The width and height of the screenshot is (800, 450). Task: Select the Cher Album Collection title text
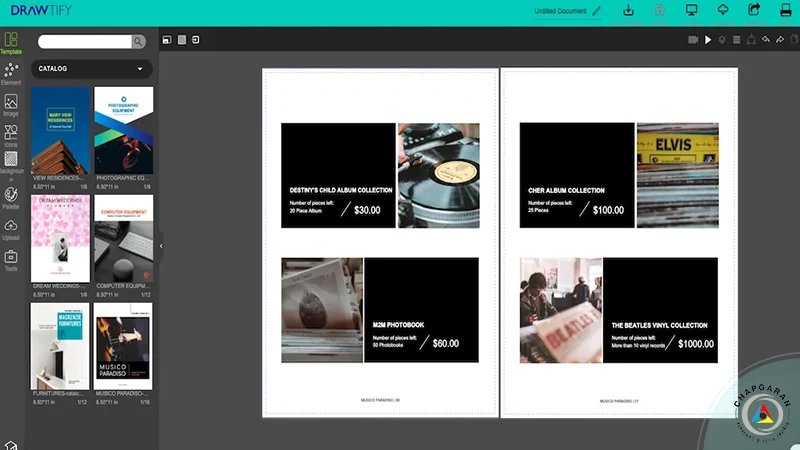pyautogui.click(x=566, y=190)
